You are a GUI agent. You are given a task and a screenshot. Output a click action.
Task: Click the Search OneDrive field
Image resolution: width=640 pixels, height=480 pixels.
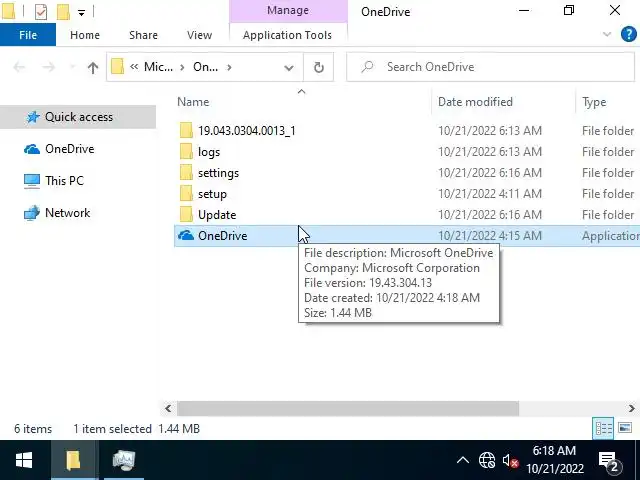(490, 67)
